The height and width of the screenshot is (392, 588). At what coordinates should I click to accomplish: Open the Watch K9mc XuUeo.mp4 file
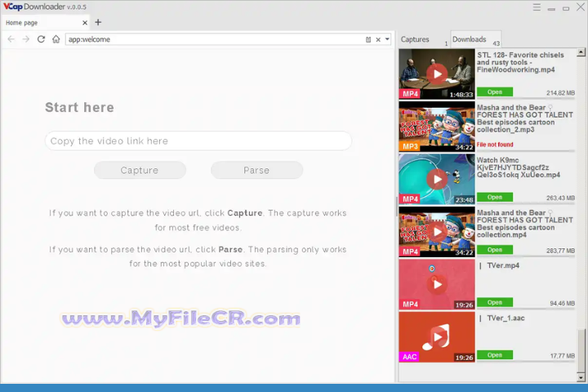[x=495, y=198]
